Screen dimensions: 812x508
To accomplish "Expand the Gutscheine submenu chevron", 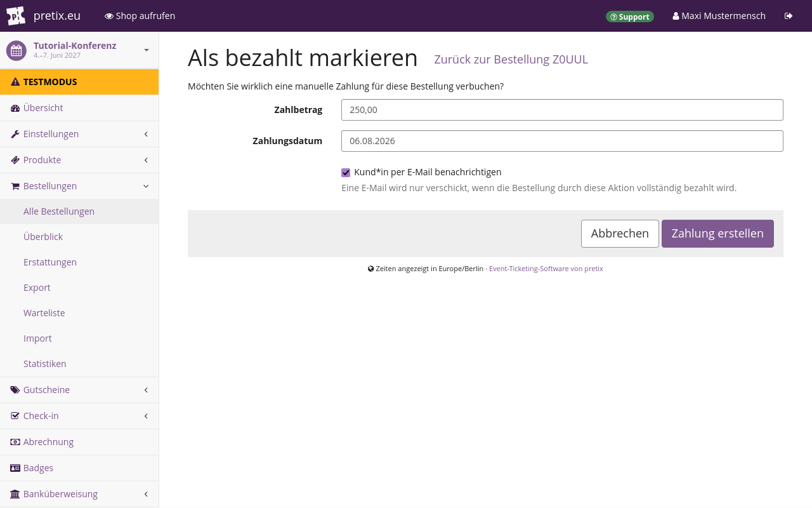I will click(146, 390).
